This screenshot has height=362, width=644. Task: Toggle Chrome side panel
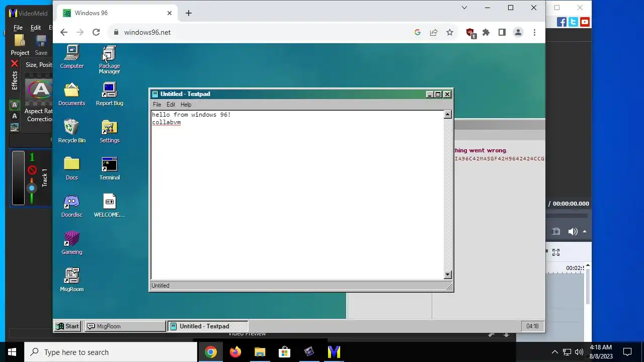click(x=502, y=32)
